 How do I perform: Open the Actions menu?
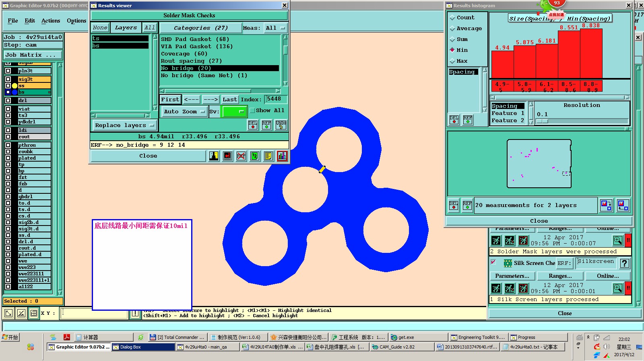(x=51, y=21)
